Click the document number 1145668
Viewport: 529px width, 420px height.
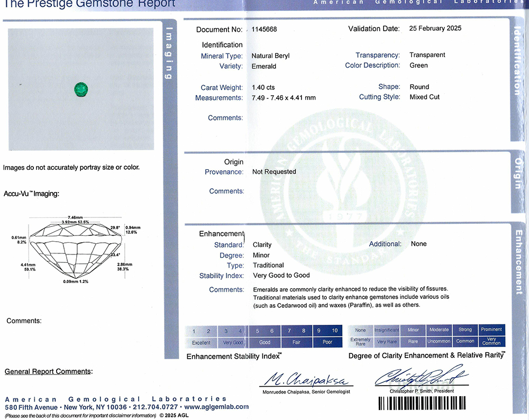click(x=264, y=29)
